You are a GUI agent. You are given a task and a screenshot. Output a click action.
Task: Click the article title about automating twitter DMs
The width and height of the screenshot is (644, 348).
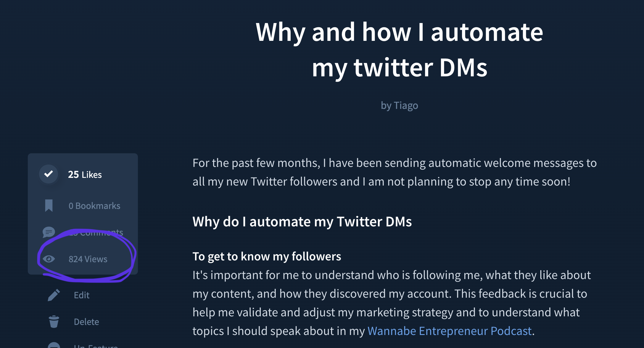point(399,49)
